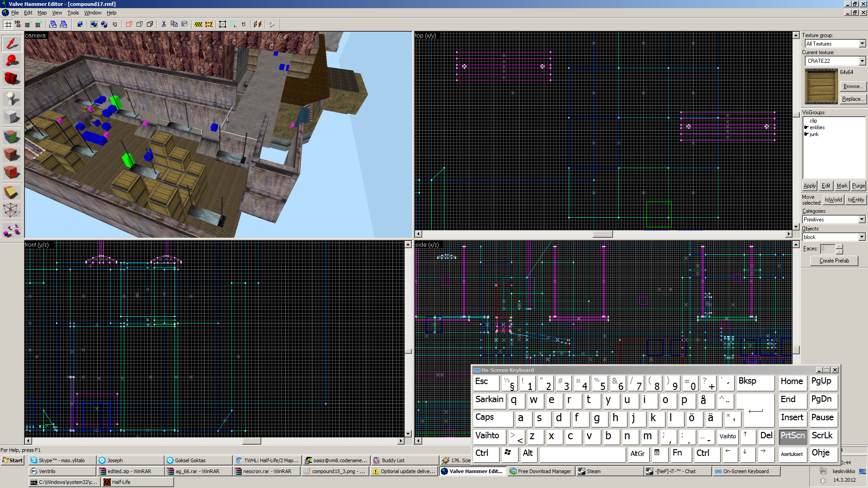The height and width of the screenshot is (488, 868).
Task: Toggle visibility of junk VisGroup
Action: (x=807, y=134)
